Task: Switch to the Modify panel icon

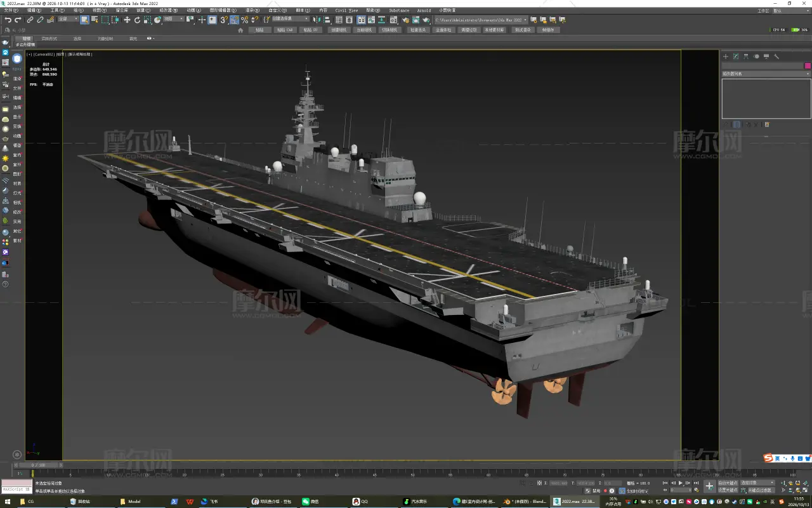Action: [x=736, y=57]
